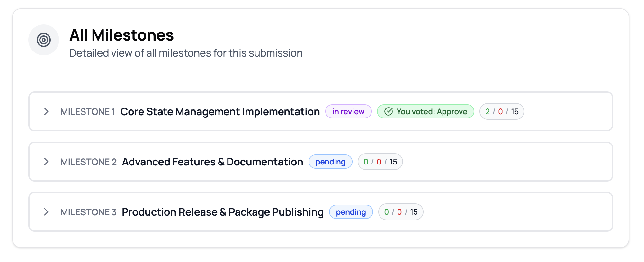This screenshot has width=644, height=262.
Task: Open Core State Management Implementation title
Action: click(220, 111)
